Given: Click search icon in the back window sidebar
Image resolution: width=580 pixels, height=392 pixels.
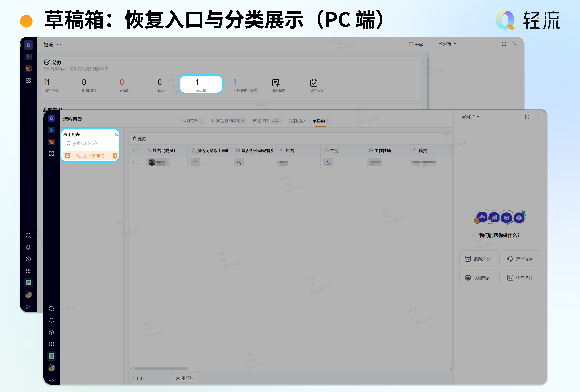Looking at the screenshot, I should click(x=28, y=235).
